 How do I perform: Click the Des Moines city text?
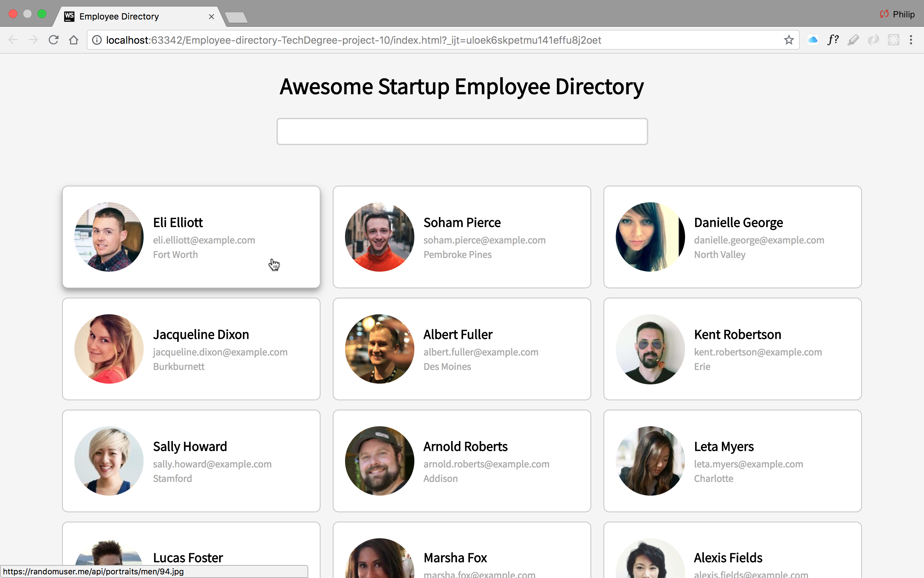(x=447, y=367)
